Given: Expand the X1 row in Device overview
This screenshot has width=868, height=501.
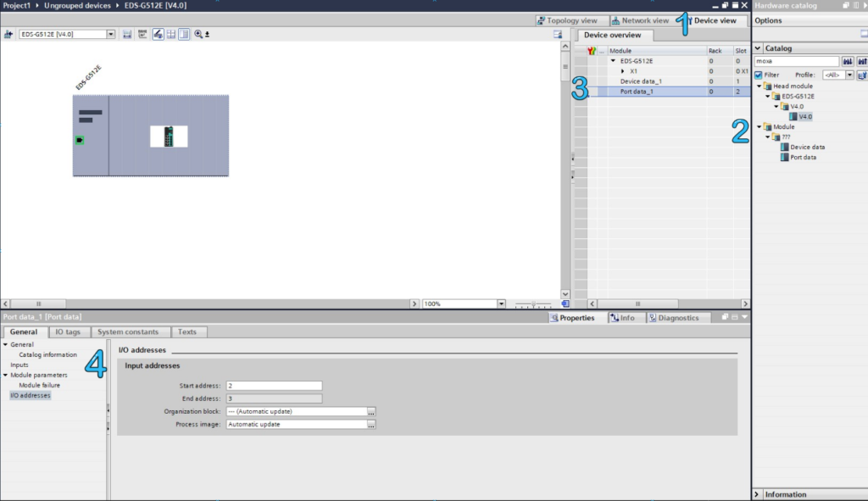Looking at the screenshot, I should click(x=623, y=71).
